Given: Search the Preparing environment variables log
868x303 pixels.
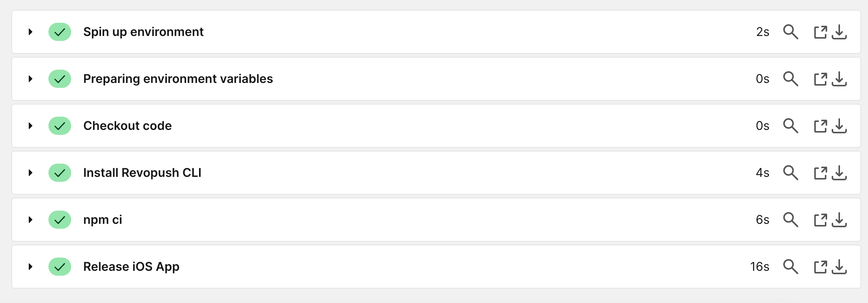Looking at the screenshot, I should (790, 79).
